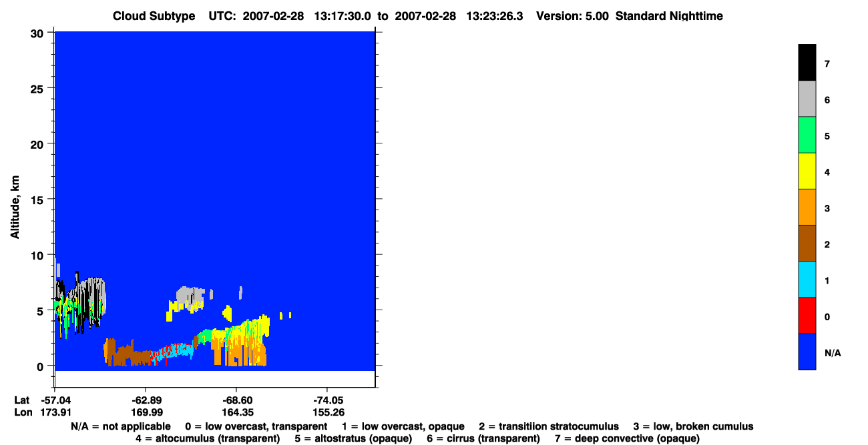Image resolution: width=868 pixels, height=445 pixels.
Task: Click the longitude value 164.35
Action: [236, 412]
